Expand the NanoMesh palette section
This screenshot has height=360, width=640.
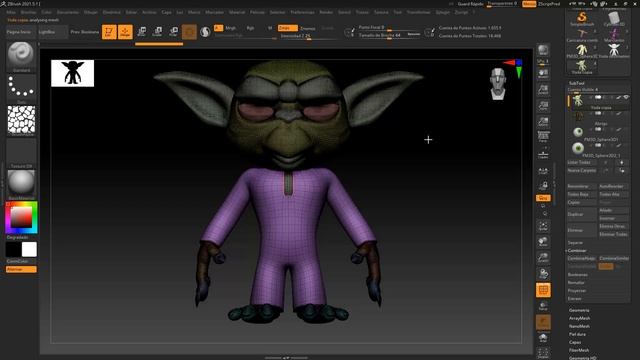(x=579, y=327)
